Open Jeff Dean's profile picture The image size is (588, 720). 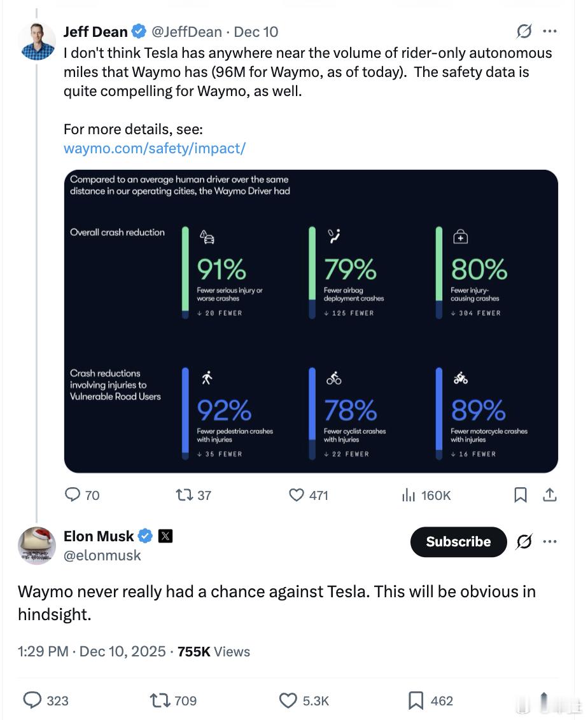tap(38, 41)
